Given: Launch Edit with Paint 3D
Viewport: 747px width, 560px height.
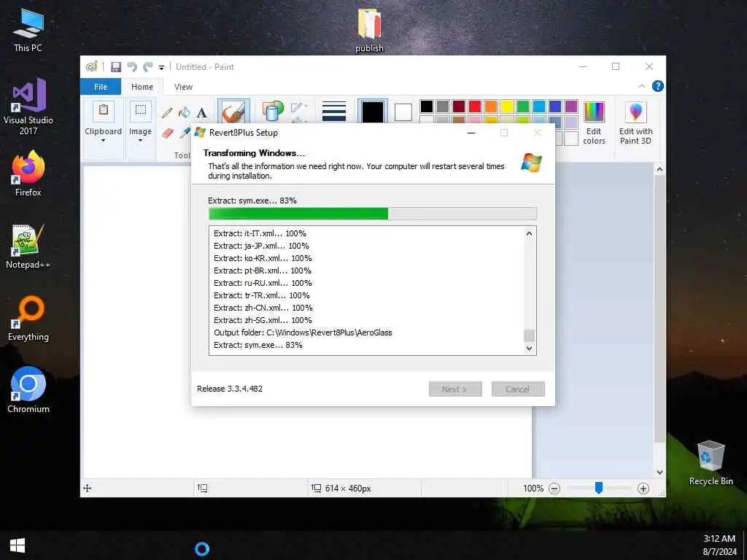Looking at the screenshot, I should 635,122.
